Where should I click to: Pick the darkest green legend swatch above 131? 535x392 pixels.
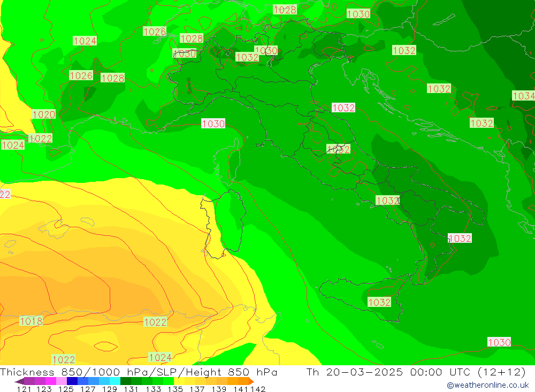tap(126, 381)
